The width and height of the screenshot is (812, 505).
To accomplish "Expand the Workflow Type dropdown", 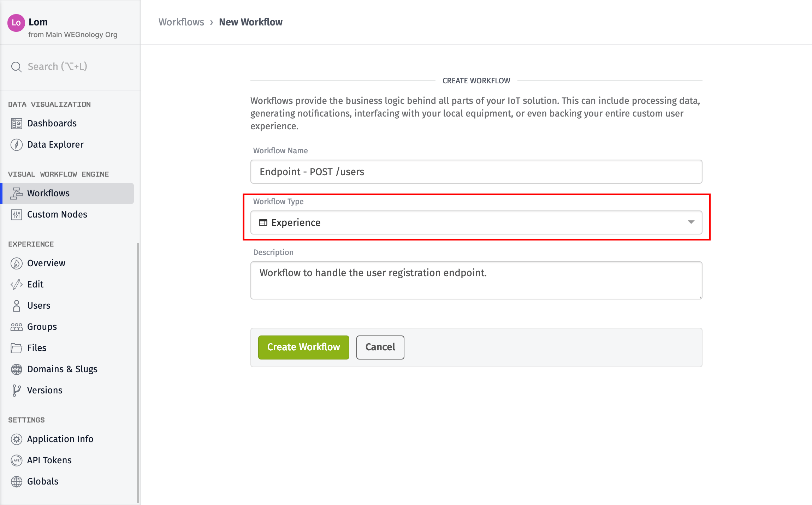I will point(692,222).
